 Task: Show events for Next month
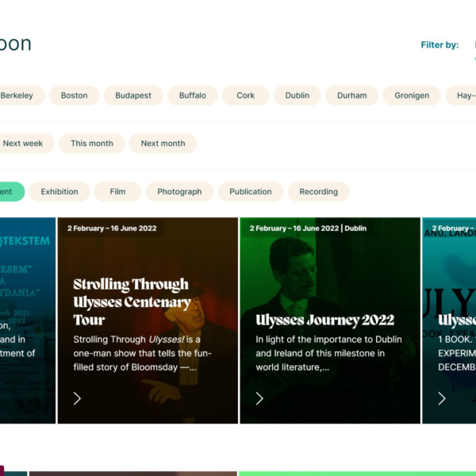[163, 144]
